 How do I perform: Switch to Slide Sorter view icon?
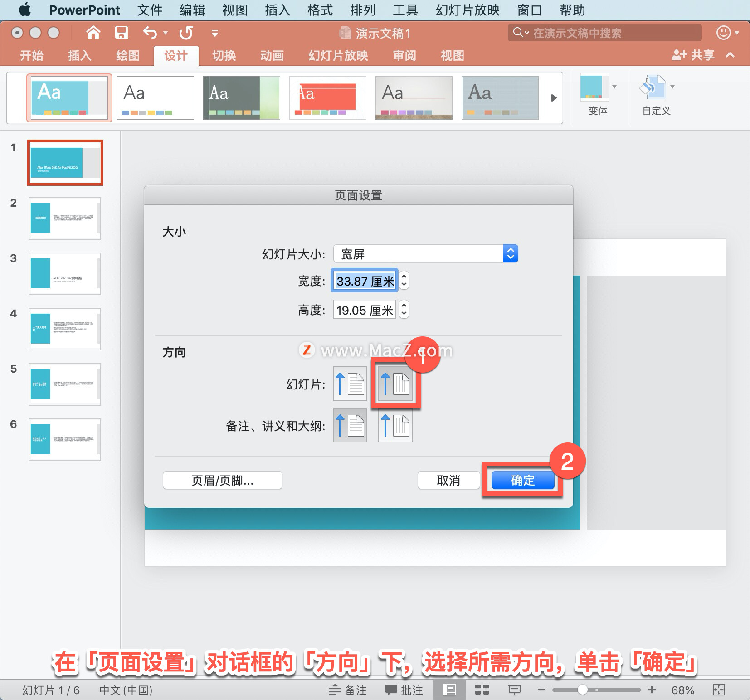point(482,690)
